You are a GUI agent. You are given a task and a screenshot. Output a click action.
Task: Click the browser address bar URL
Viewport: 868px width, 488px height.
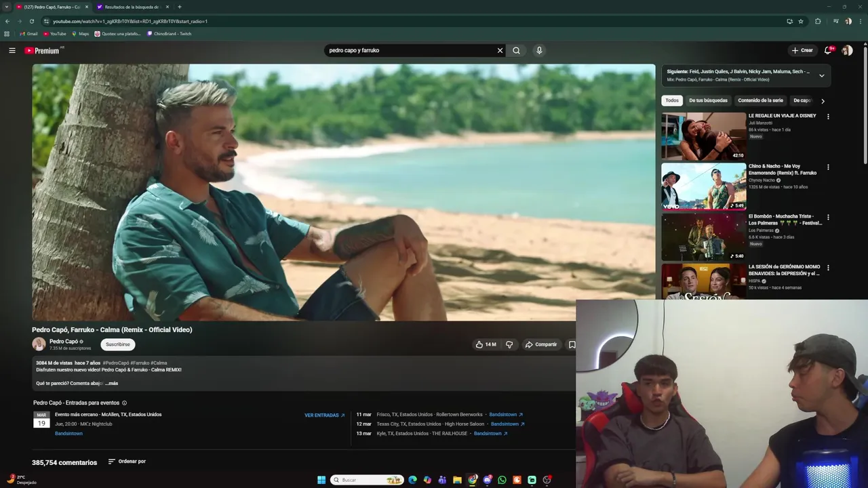(x=130, y=21)
